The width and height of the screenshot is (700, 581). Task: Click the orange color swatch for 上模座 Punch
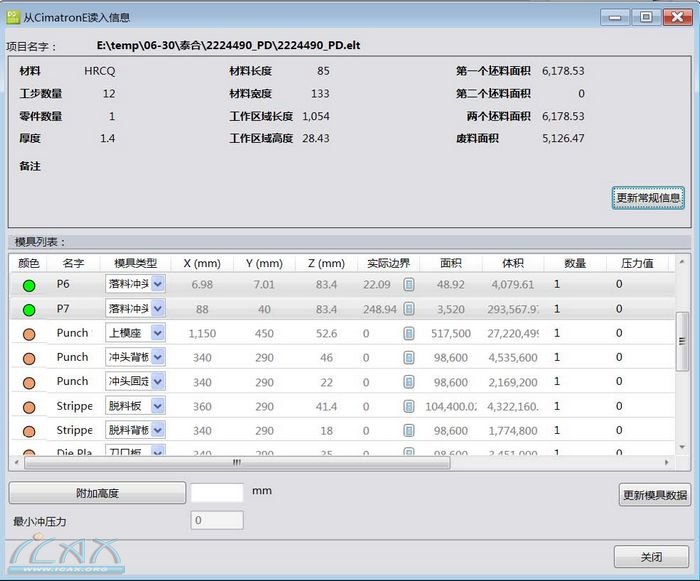28,333
